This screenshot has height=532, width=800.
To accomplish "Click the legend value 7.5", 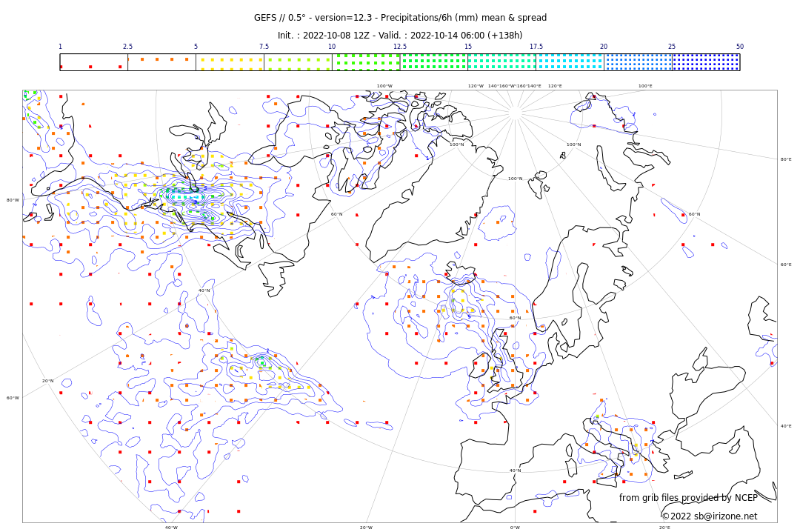I will click(264, 47).
